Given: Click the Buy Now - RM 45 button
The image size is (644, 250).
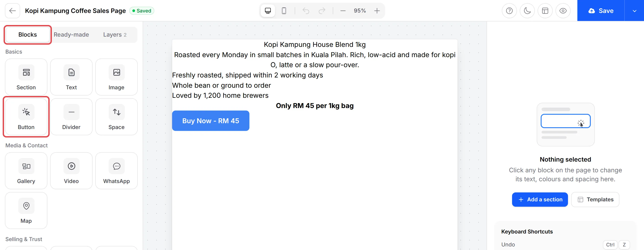Looking at the screenshot, I should (210, 121).
